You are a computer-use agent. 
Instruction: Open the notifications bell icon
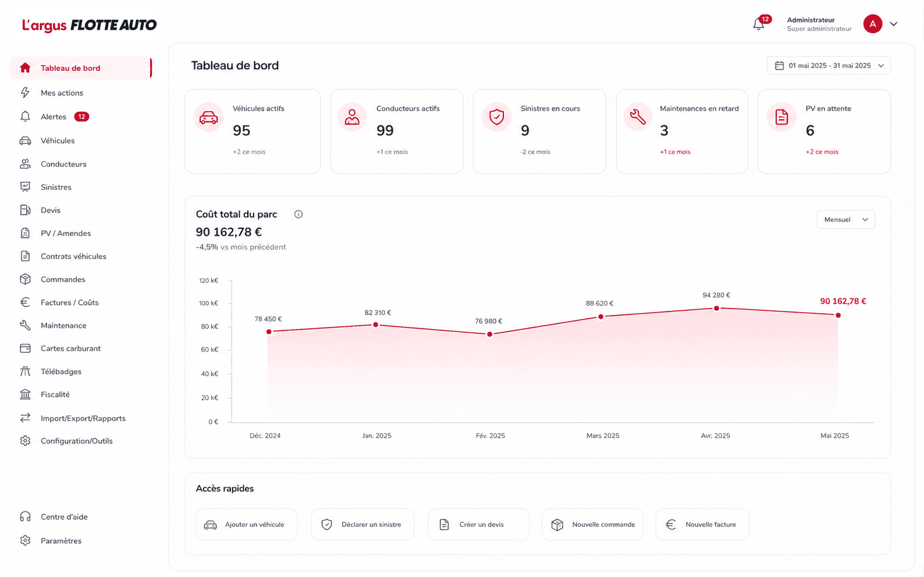pyautogui.click(x=758, y=24)
